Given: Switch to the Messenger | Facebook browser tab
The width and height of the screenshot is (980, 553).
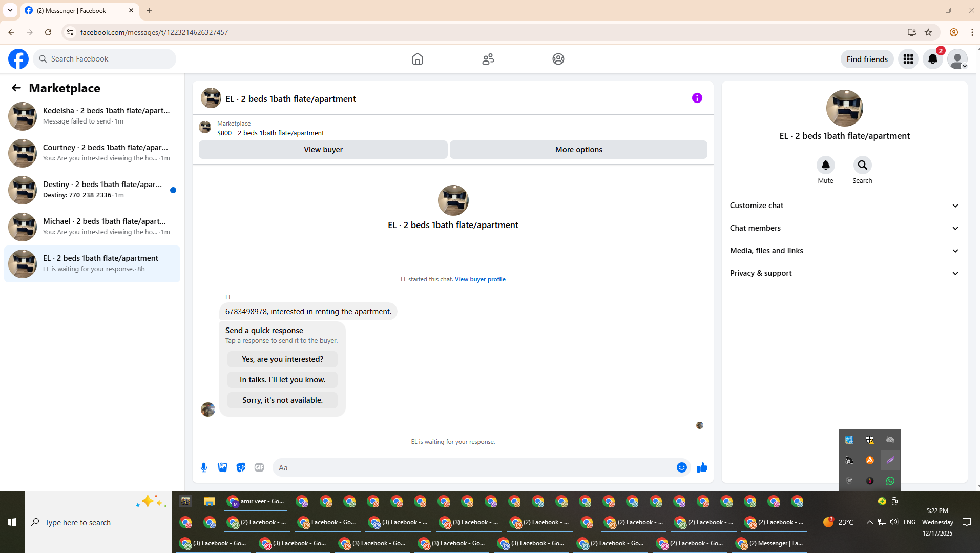Looking at the screenshot, I should [x=79, y=10].
